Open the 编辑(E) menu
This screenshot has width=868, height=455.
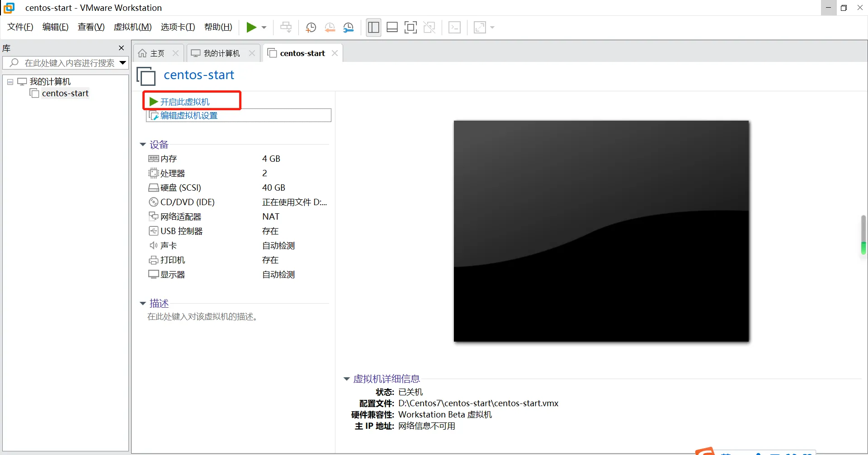click(x=56, y=27)
